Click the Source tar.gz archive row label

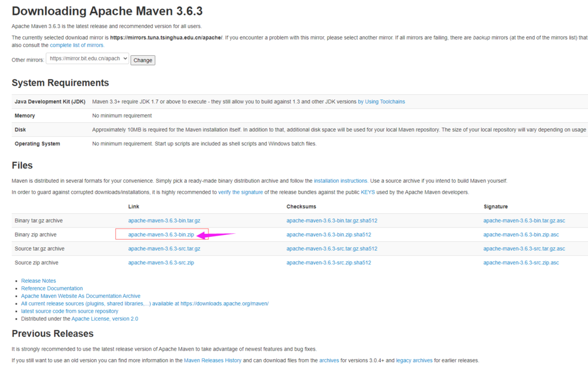40,249
